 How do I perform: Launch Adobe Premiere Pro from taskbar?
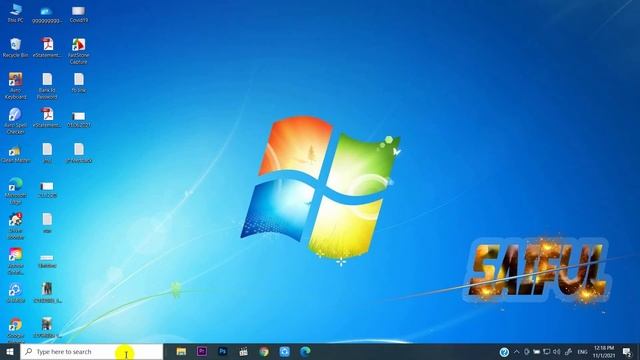click(202, 351)
